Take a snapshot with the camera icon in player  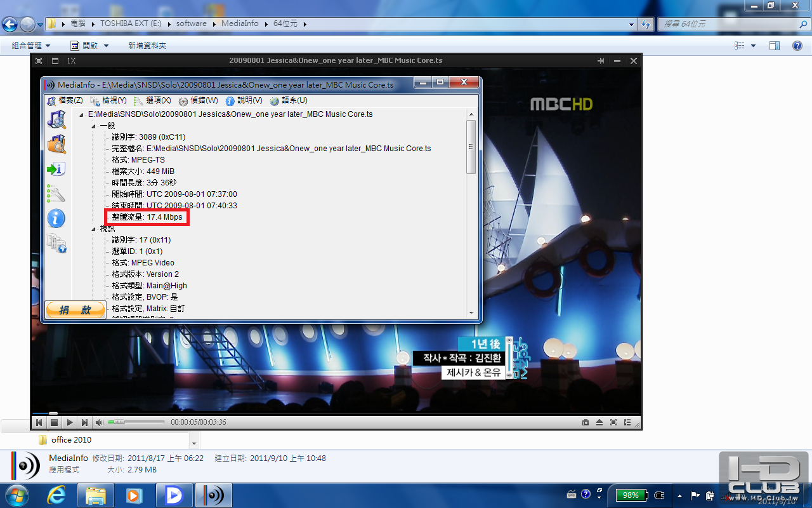coord(585,422)
